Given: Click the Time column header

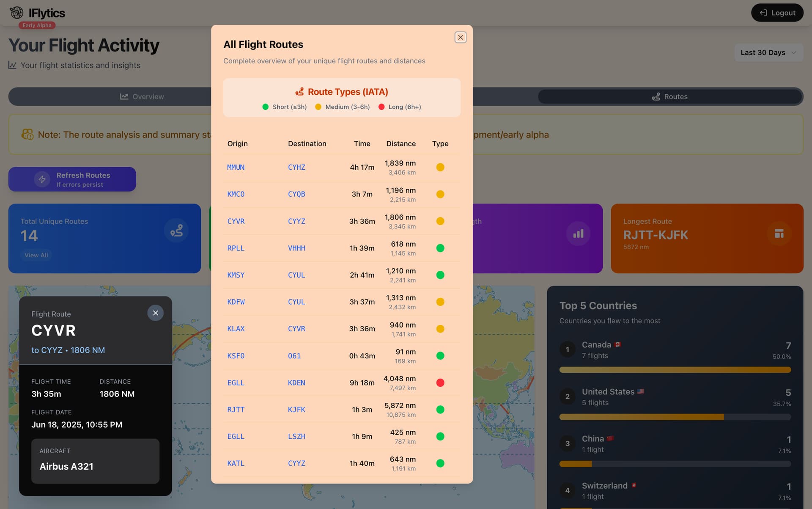Looking at the screenshot, I should coord(362,144).
